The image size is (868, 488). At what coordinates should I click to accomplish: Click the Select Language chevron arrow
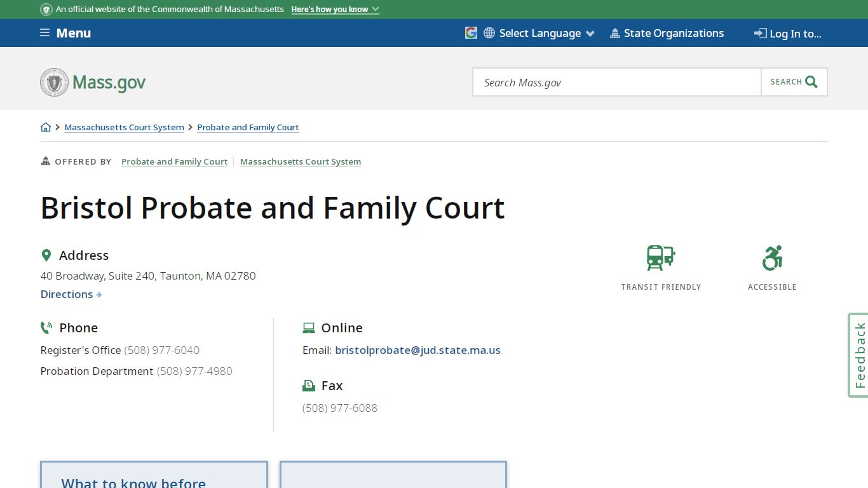click(590, 34)
